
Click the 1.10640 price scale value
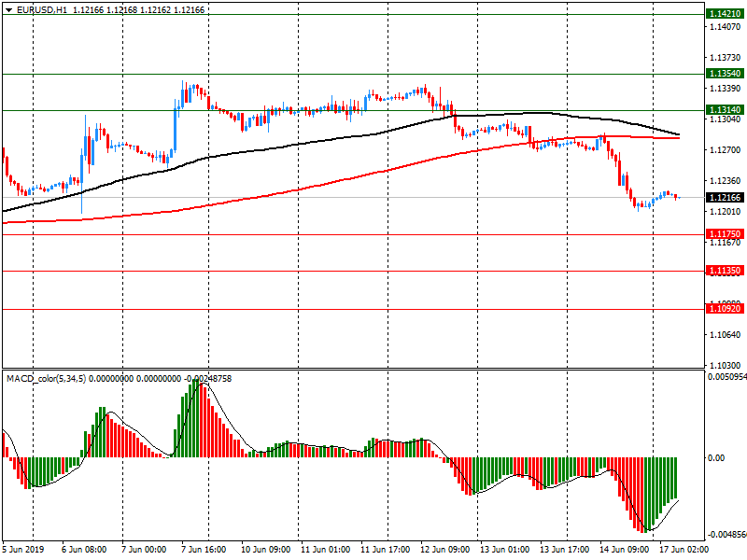point(726,335)
